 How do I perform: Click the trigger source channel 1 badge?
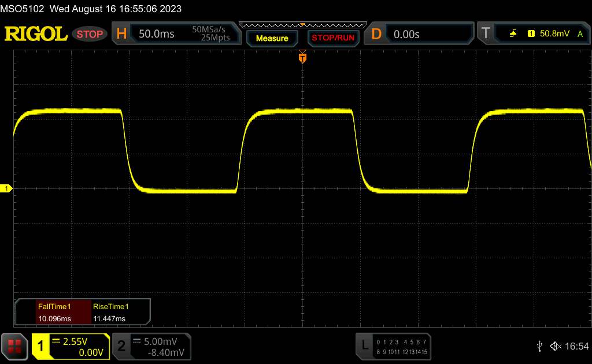pyautogui.click(x=531, y=34)
